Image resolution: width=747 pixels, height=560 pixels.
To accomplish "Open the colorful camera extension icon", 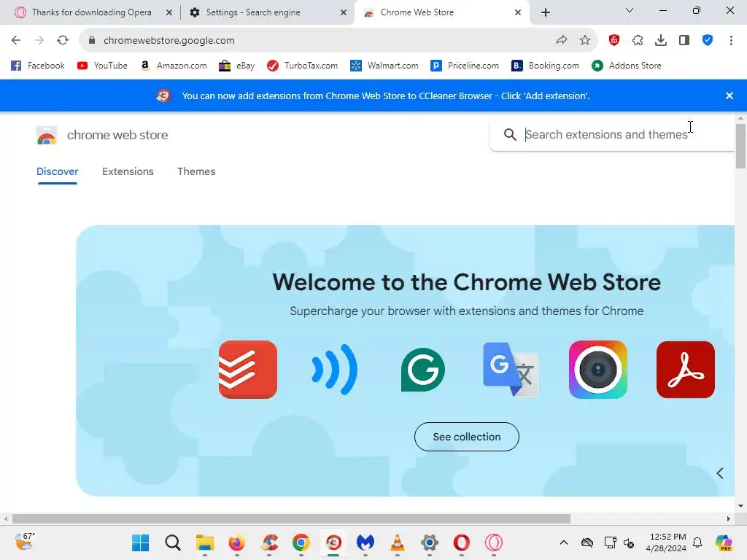I will pyautogui.click(x=598, y=370).
